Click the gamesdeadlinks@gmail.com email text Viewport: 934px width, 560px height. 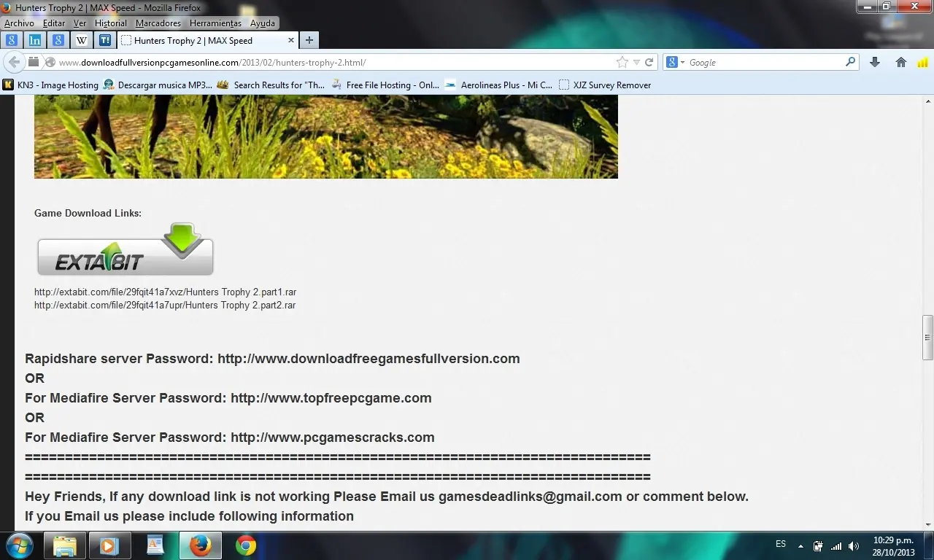(530, 497)
